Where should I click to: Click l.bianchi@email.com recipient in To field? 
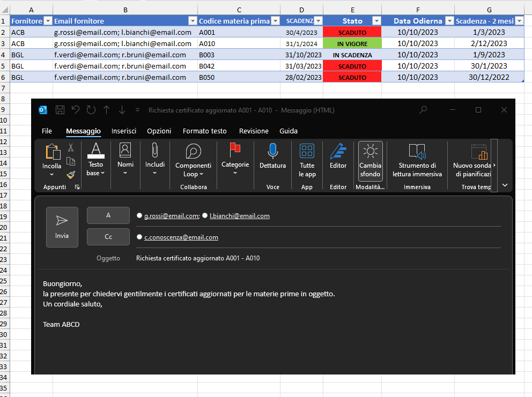(x=240, y=216)
